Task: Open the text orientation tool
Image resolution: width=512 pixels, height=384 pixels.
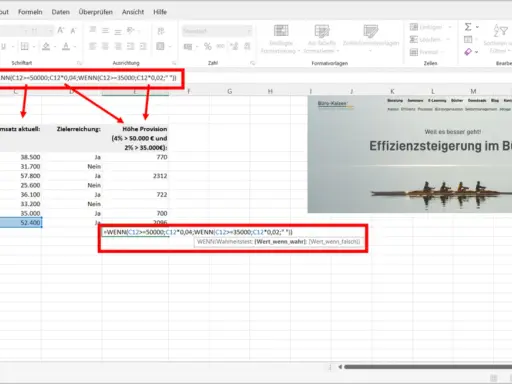Action: tap(131, 31)
